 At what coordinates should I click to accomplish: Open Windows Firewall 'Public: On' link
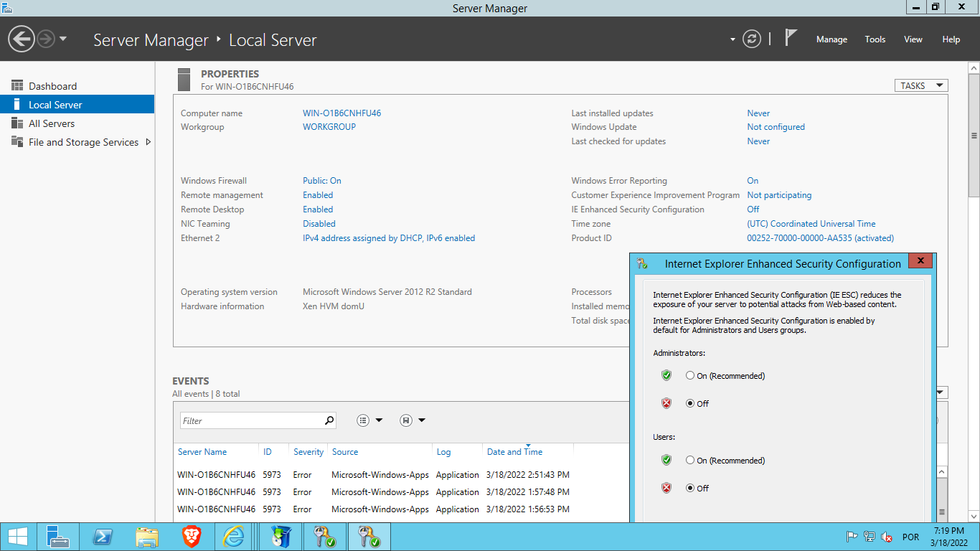coord(322,181)
